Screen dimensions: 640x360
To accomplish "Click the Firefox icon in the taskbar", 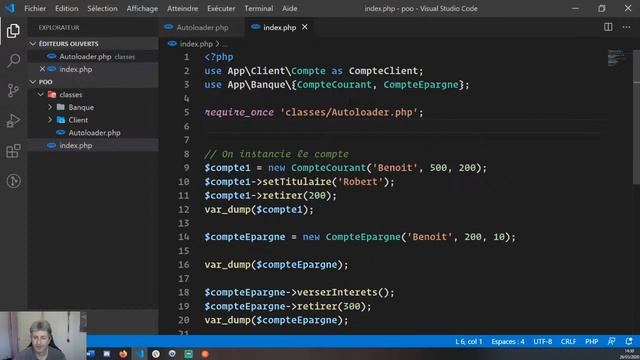I will [123, 354].
